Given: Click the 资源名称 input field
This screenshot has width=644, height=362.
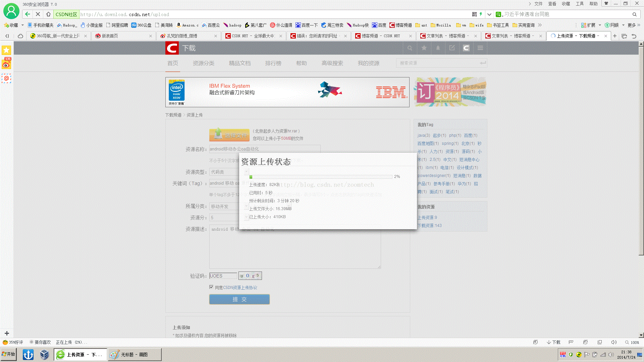Looking at the screenshot, I should 265,149.
